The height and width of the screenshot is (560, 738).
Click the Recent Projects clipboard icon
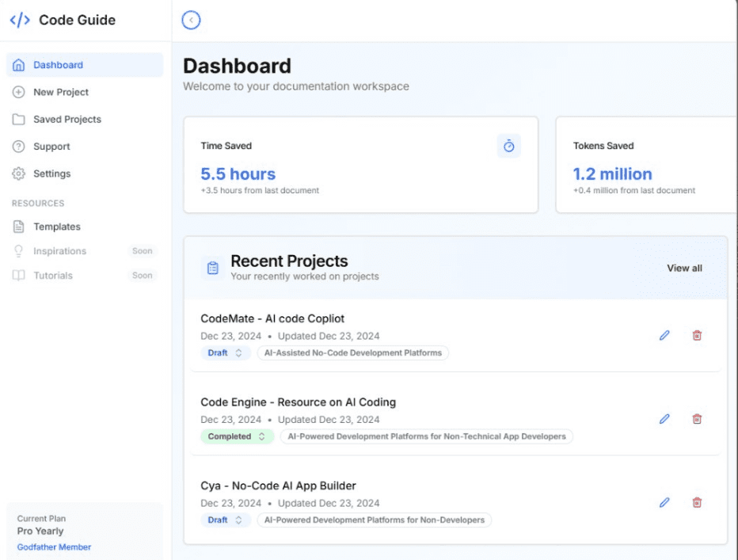(x=213, y=268)
